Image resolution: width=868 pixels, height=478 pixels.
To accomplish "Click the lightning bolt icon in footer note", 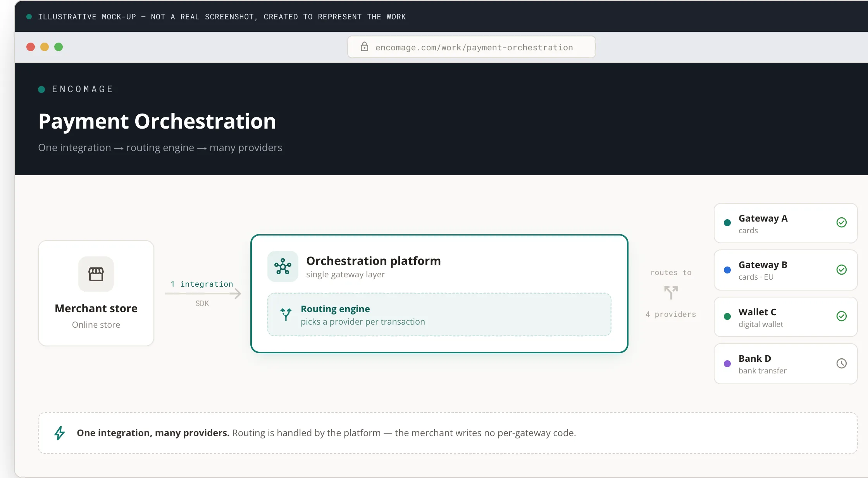I will point(60,433).
